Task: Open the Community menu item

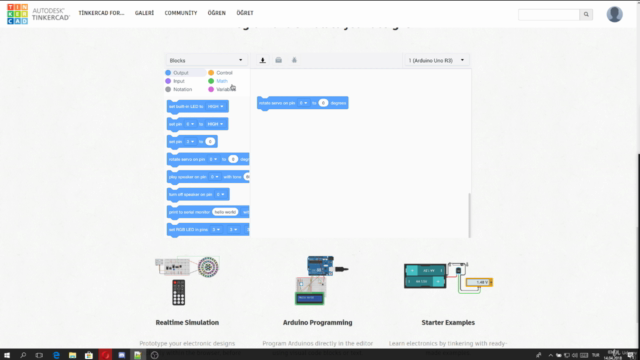Action: 181,13
